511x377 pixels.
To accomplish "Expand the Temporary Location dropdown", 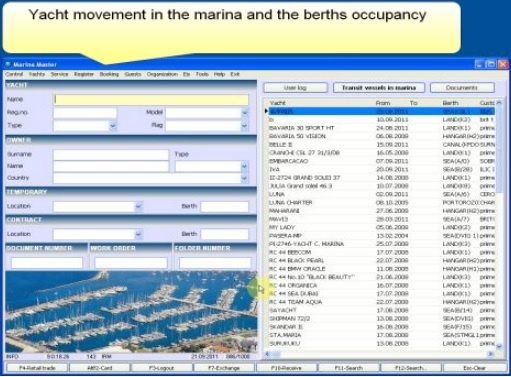I will (x=138, y=206).
